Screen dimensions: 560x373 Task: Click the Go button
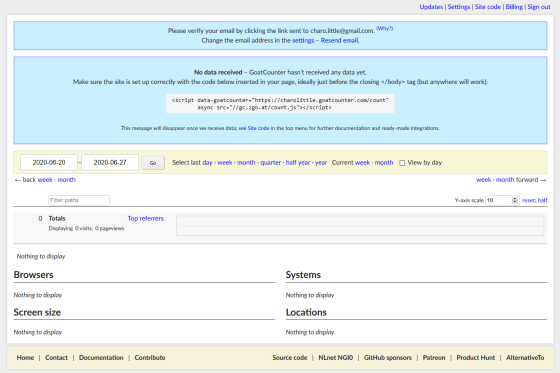(x=153, y=163)
